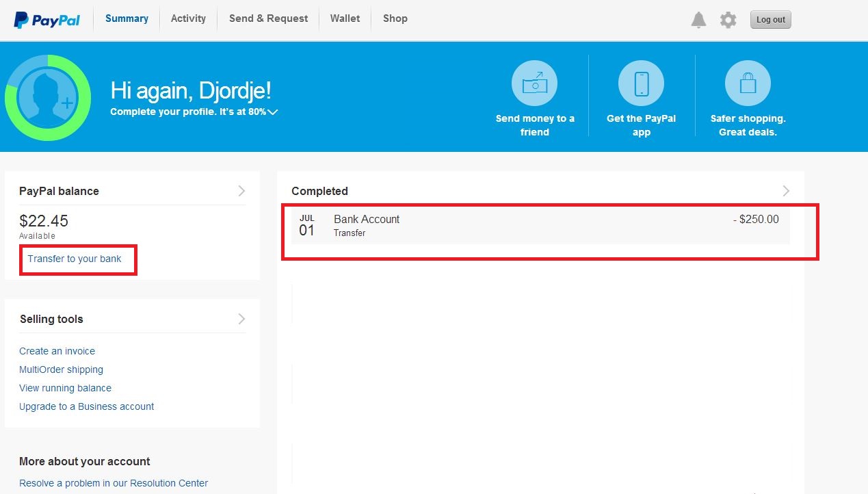Click the Log out button
This screenshot has height=494, width=868.
771,19
